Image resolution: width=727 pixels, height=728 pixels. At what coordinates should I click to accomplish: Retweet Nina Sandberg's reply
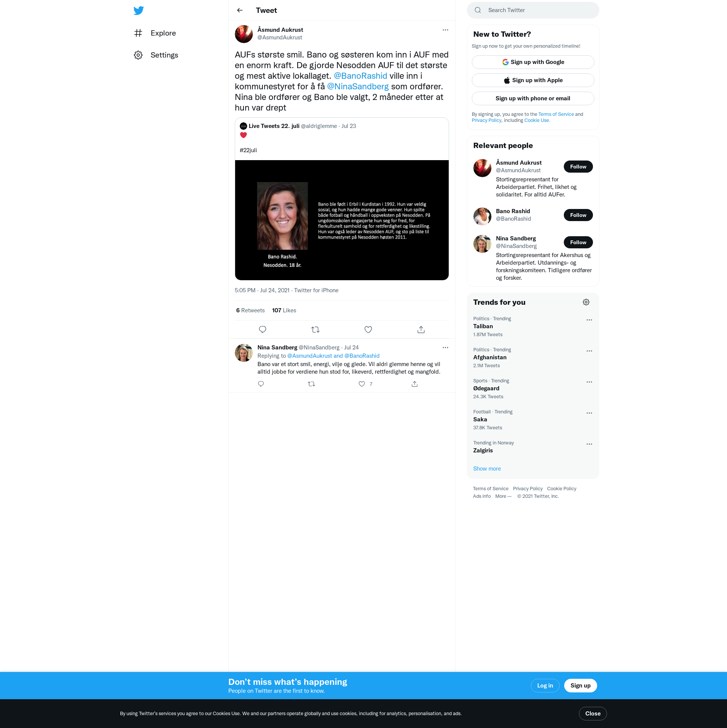pyautogui.click(x=311, y=384)
